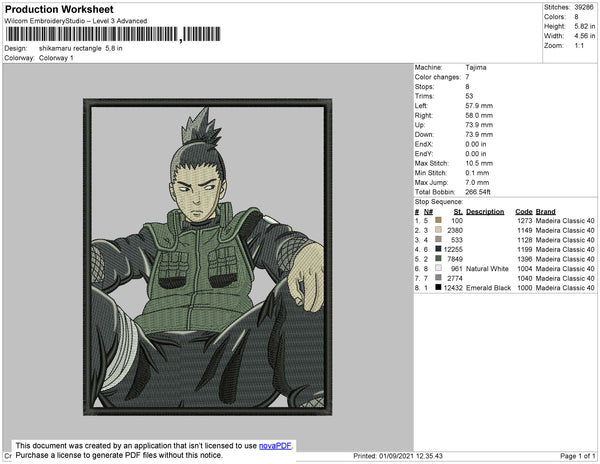Click the 'Natural White' description

pyautogui.click(x=487, y=269)
